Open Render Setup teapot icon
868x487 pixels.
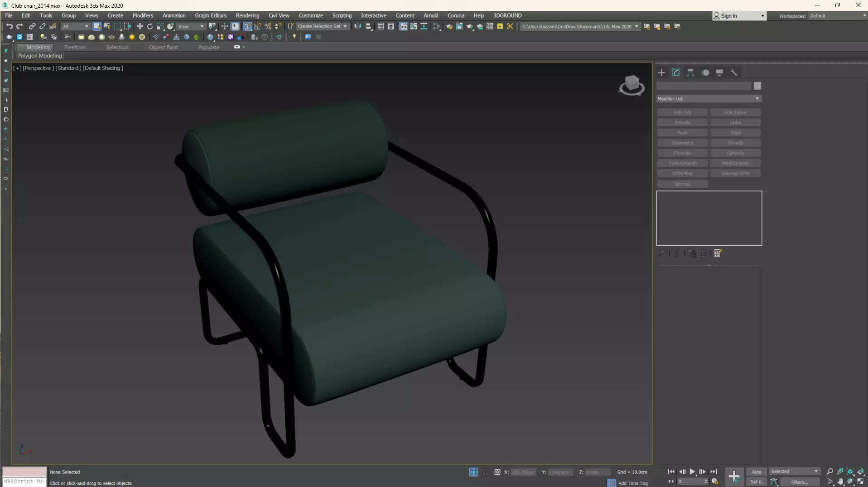pyautogui.click(x=449, y=26)
